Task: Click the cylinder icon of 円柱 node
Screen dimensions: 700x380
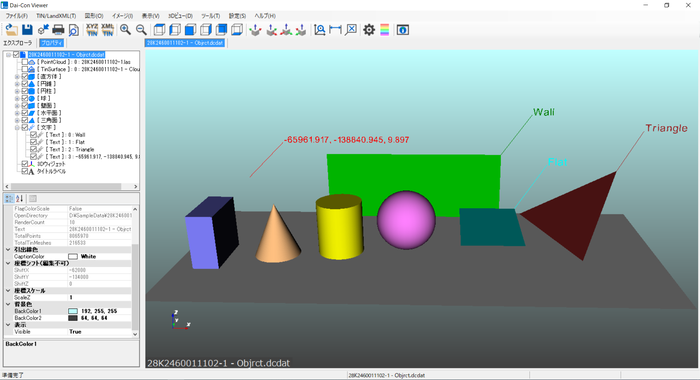Action: coord(32,91)
